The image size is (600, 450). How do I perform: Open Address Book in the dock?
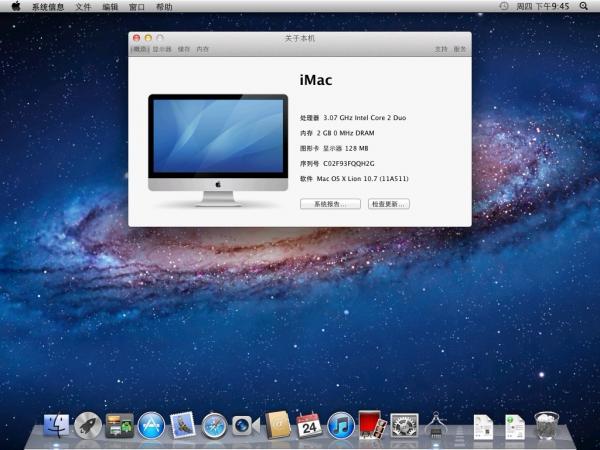(278, 425)
